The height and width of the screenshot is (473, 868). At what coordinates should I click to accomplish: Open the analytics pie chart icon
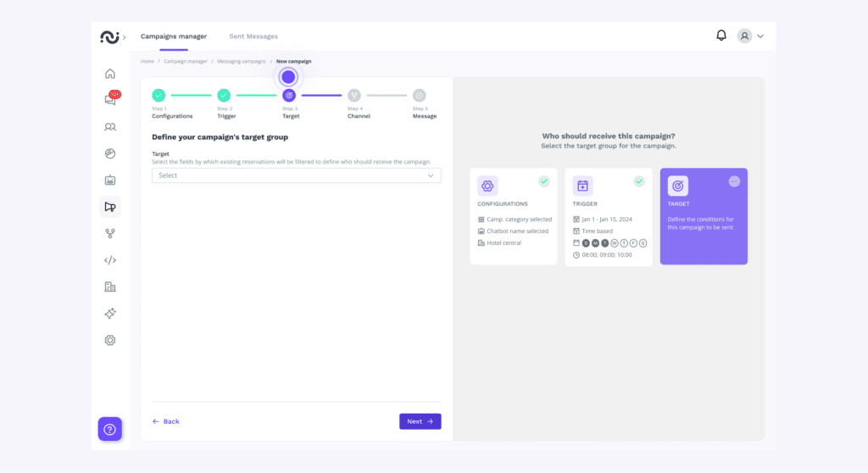[109, 153]
